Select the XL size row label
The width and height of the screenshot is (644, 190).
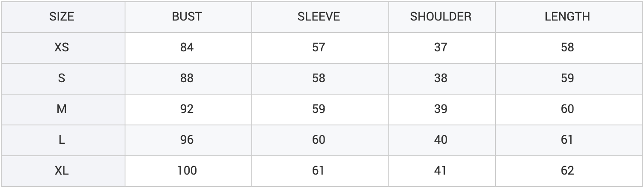(62, 171)
